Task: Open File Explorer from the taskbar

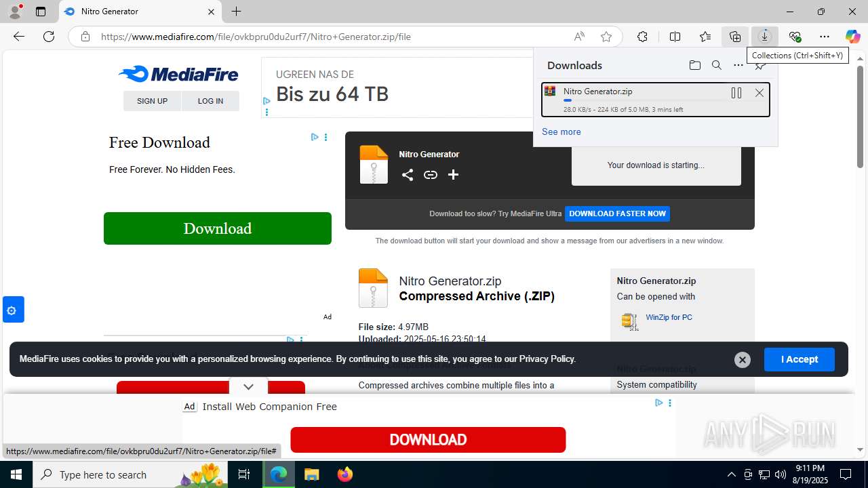Action: (311, 474)
